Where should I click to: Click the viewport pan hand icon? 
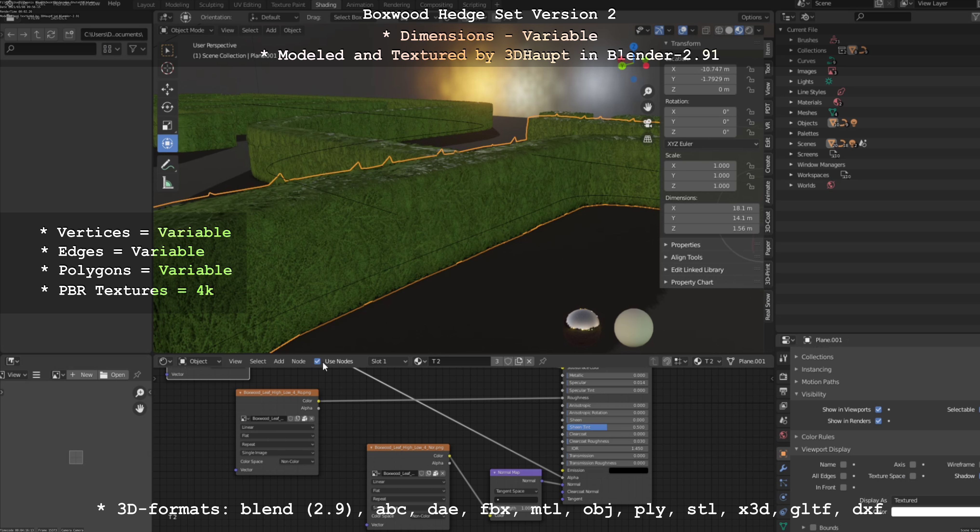[647, 107]
